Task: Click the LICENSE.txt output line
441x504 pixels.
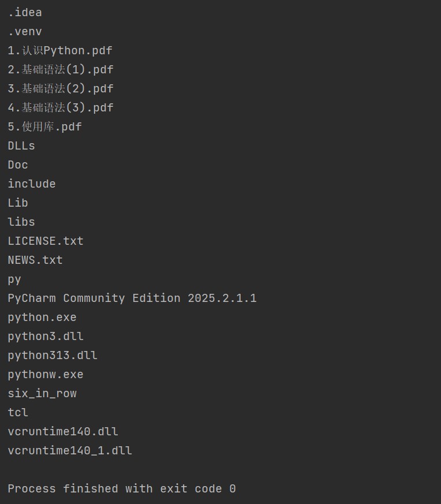Action: pos(46,241)
